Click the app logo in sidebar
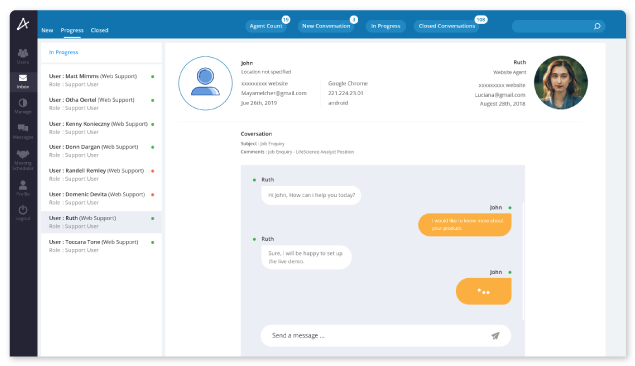The width and height of the screenshot is (635, 366). [23, 24]
